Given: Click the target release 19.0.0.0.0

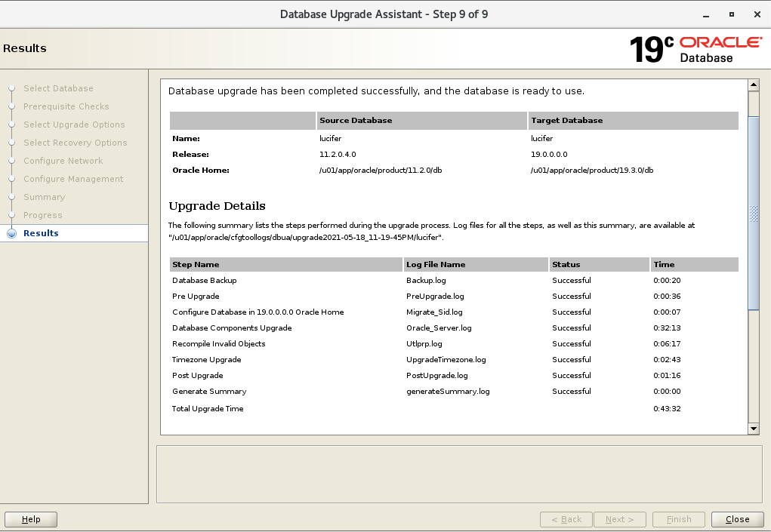Looking at the screenshot, I should point(549,154).
